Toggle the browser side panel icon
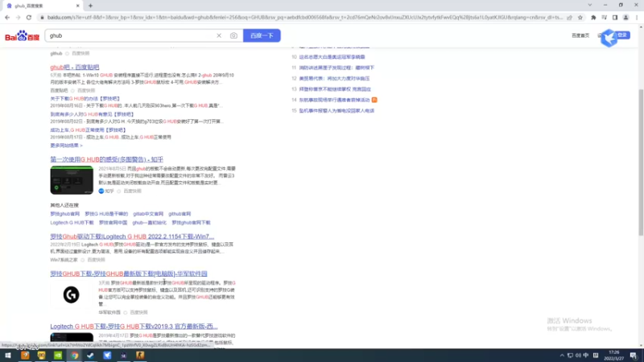 (615, 18)
